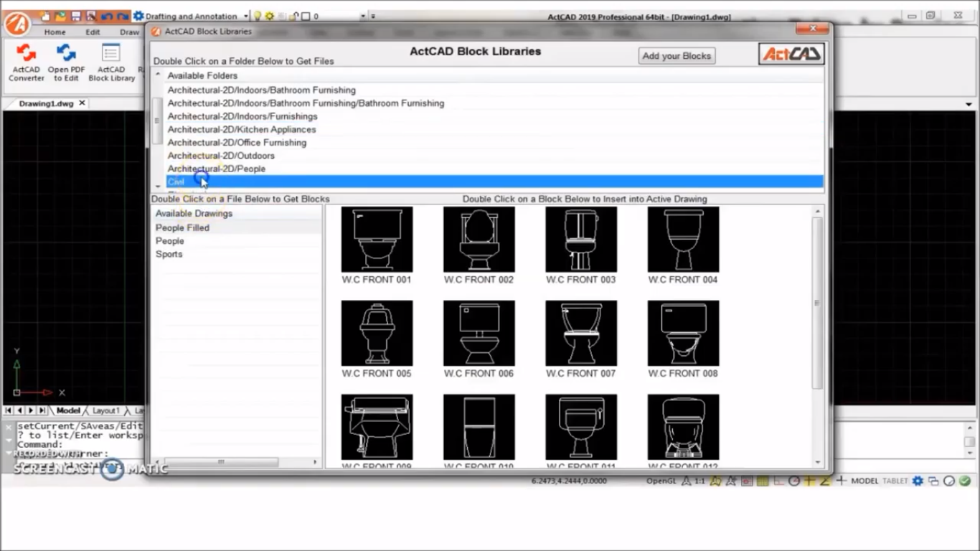Viewport: 980px width, 551px height.
Task: Open the quick access customize arrow
Action: coord(373,16)
